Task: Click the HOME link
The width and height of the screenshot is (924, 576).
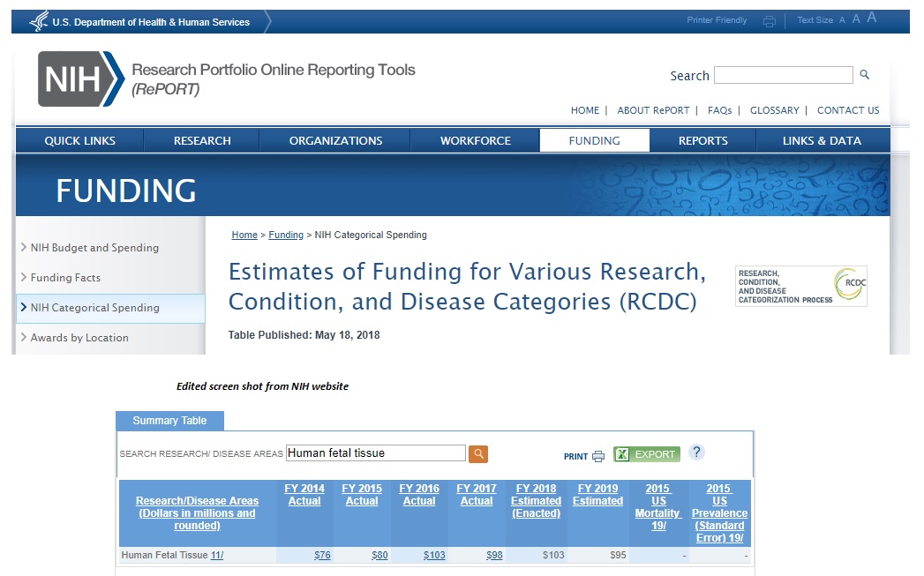Action: [584, 110]
